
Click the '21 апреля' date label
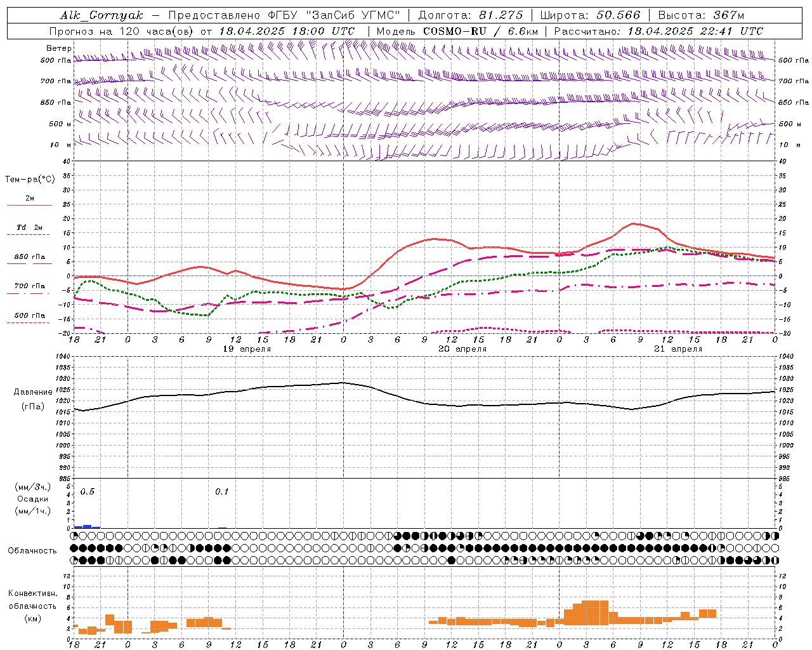pos(678,349)
